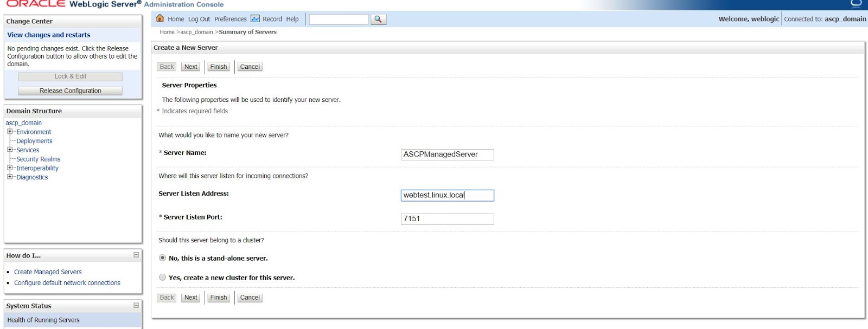This screenshot has width=868, height=329.
Task: Open Services in Domain Structure
Action: (x=28, y=150)
